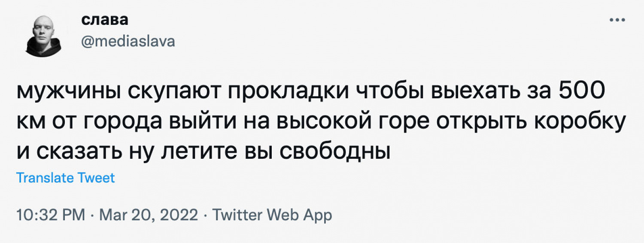
Task: Open the Twitter Web App source link
Action: pyautogui.click(x=272, y=215)
